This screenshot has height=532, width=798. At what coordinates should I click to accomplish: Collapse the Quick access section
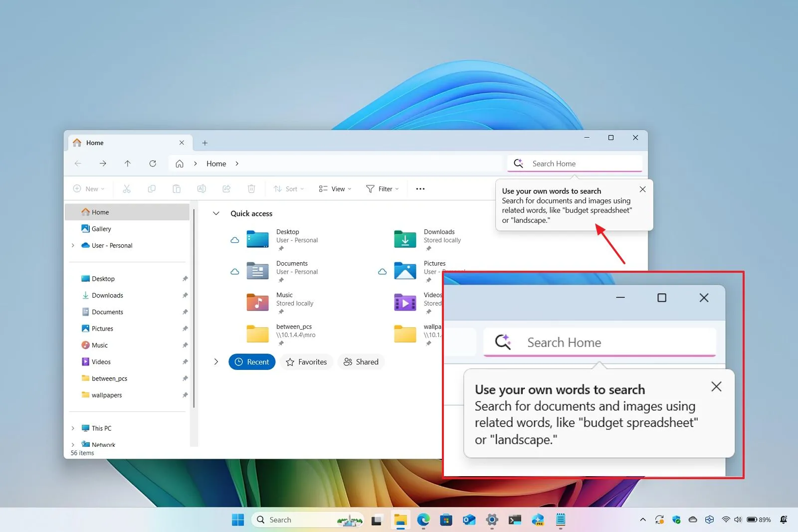click(216, 213)
